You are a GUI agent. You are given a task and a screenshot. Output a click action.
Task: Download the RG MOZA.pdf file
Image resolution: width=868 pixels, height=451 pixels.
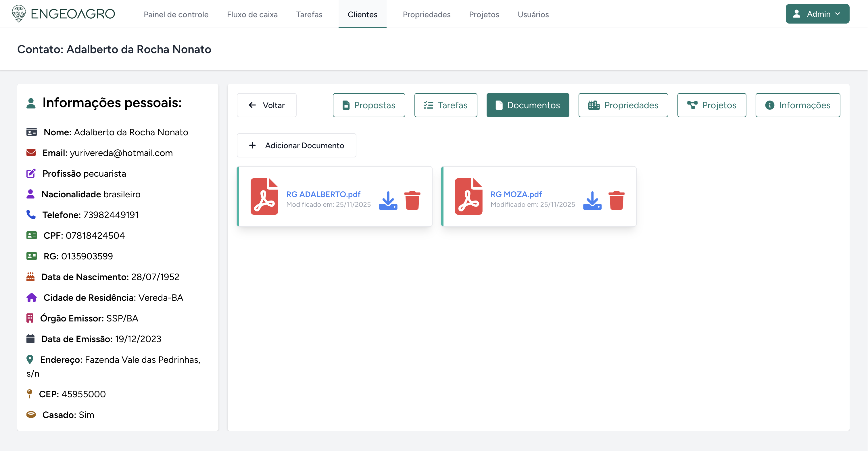[x=592, y=201]
